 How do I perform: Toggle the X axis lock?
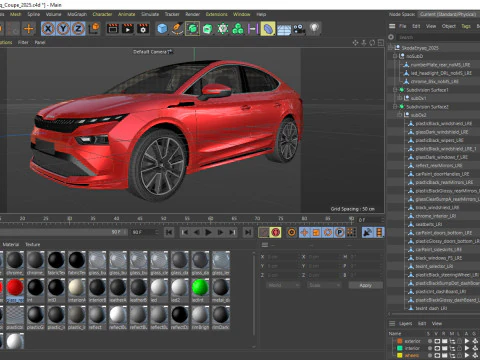click(48, 29)
